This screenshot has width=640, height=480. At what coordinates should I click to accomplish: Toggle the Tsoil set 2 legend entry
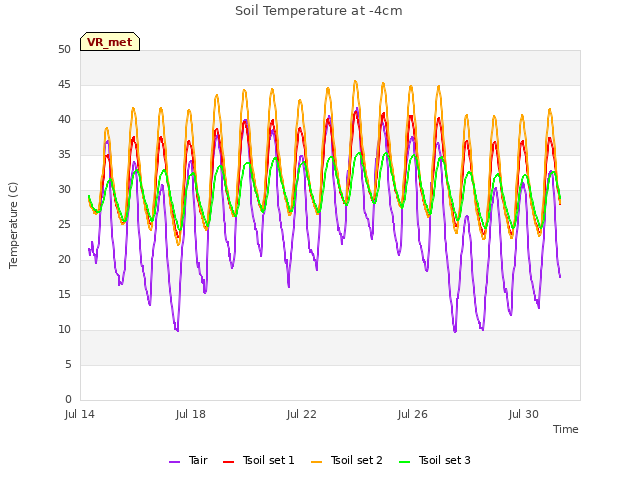[347, 460]
